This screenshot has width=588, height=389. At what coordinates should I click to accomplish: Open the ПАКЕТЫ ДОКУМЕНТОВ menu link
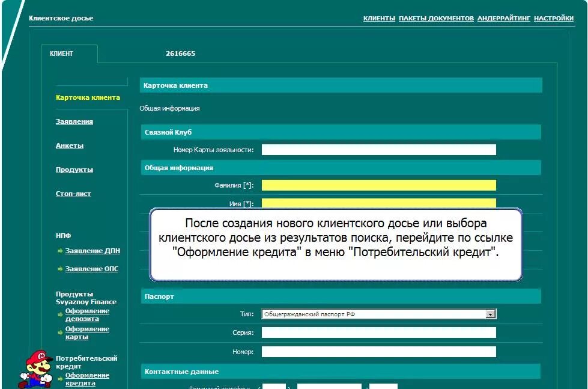click(x=436, y=18)
